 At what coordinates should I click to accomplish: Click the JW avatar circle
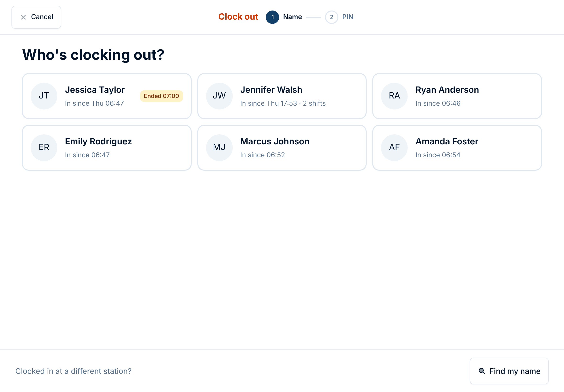tap(219, 96)
